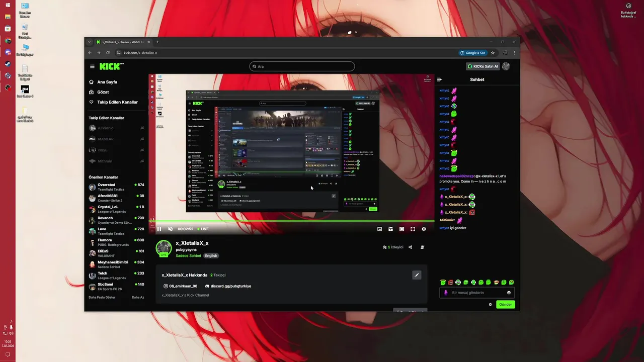Pause the live stream video
Image resolution: width=644 pixels, height=362 pixels.
[x=159, y=229]
